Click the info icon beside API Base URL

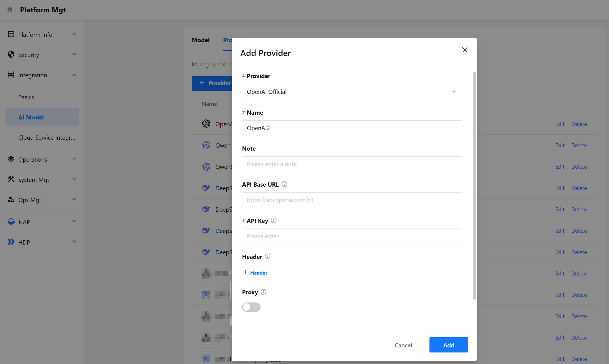coord(284,184)
